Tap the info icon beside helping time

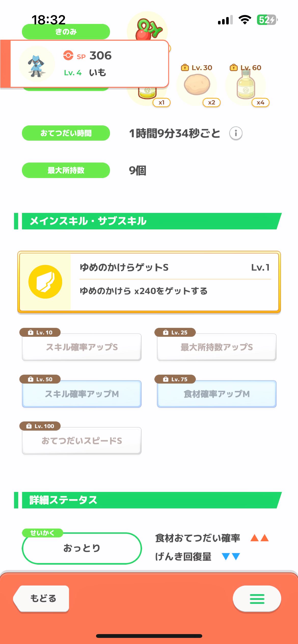[x=236, y=133]
